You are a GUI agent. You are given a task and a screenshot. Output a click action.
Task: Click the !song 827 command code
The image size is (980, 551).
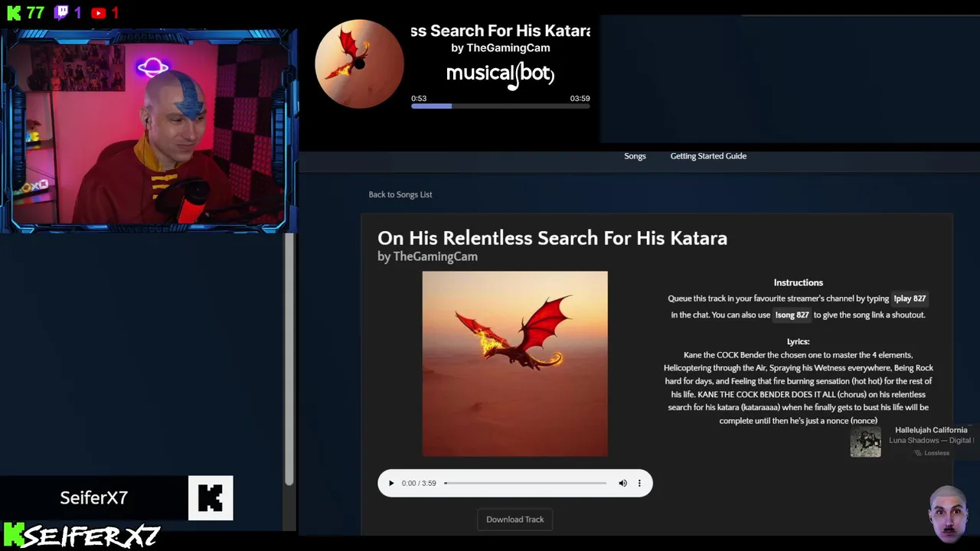pyautogui.click(x=792, y=315)
